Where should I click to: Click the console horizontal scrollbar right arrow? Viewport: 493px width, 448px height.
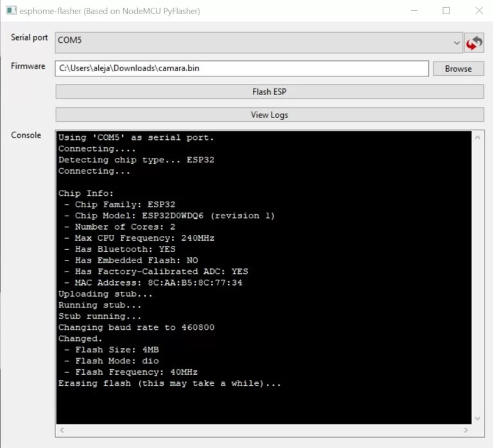(466, 430)
